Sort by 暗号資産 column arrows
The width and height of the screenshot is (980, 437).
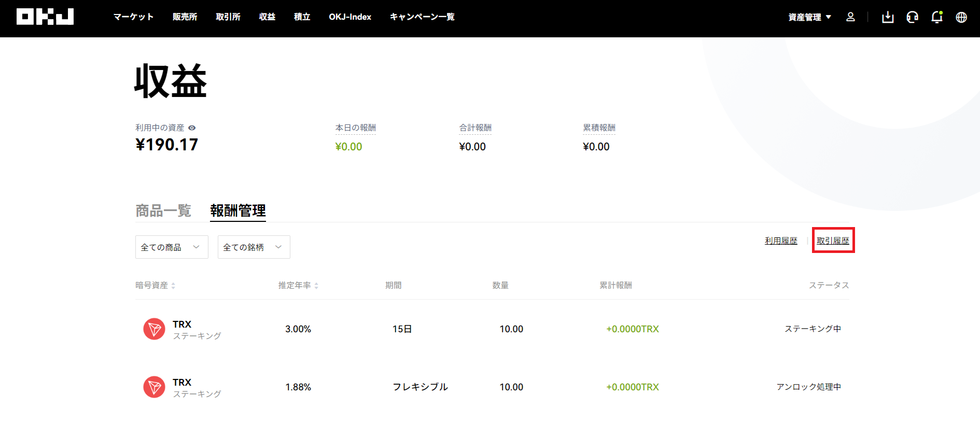pyautogui.click(x=173, y=286)
